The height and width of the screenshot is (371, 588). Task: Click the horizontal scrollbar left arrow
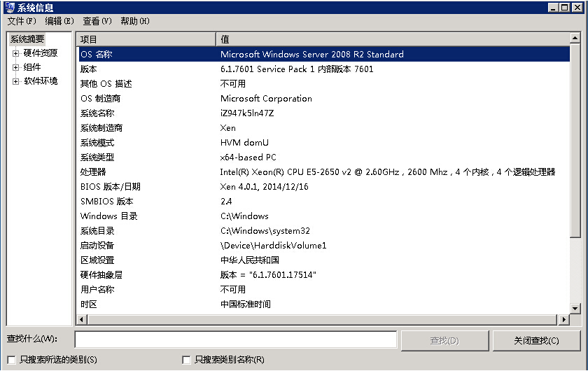coord(82,320)
